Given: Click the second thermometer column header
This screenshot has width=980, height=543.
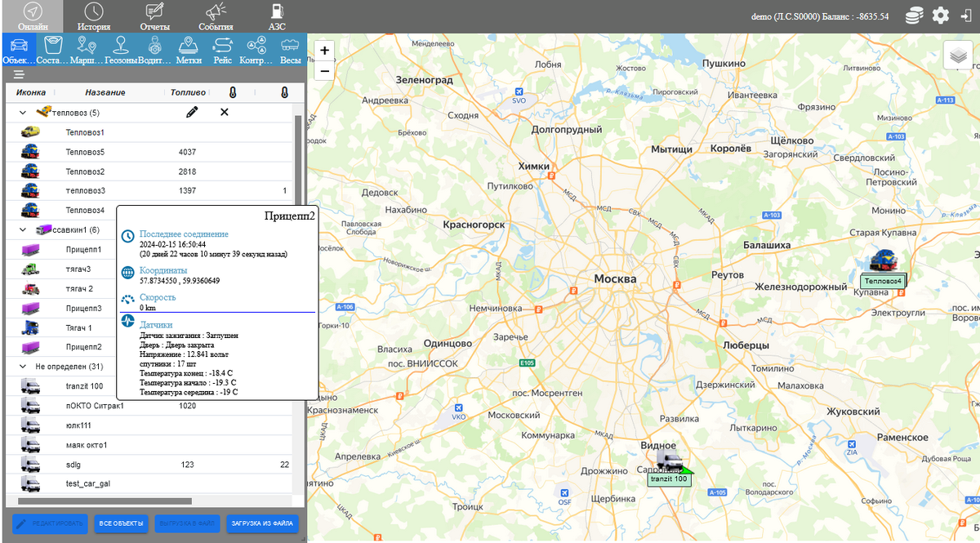Looking at the screenshot, I should tap(284, 92).
